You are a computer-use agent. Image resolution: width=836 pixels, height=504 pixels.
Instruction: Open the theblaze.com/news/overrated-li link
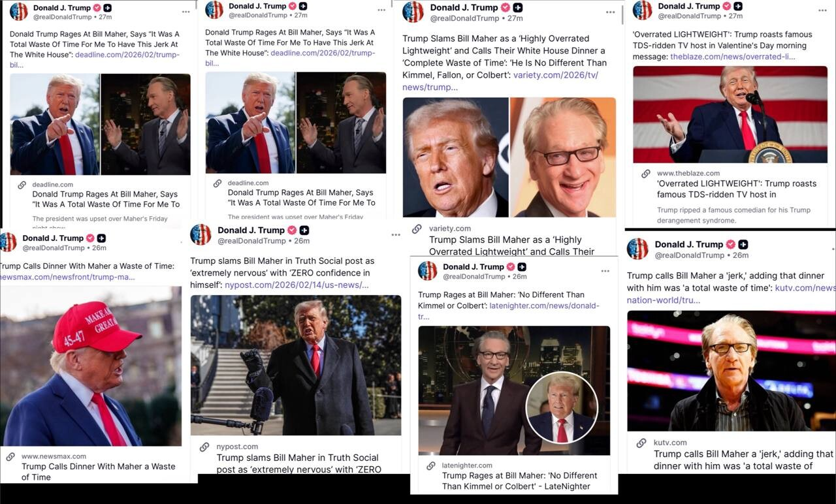pos(733,57)
